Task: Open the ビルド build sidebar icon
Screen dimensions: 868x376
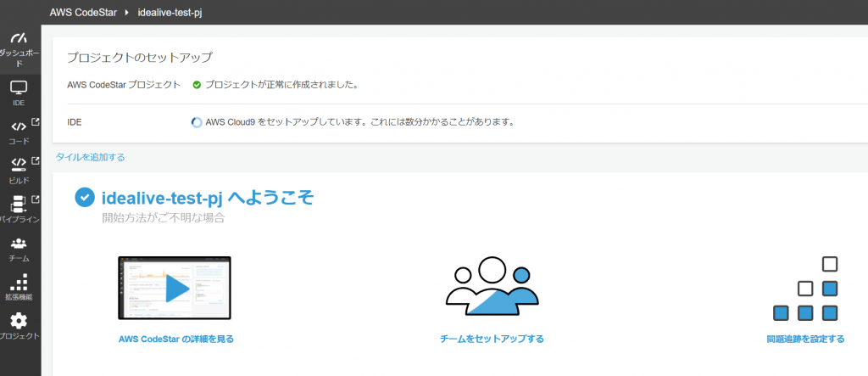Action: (19, 165)
